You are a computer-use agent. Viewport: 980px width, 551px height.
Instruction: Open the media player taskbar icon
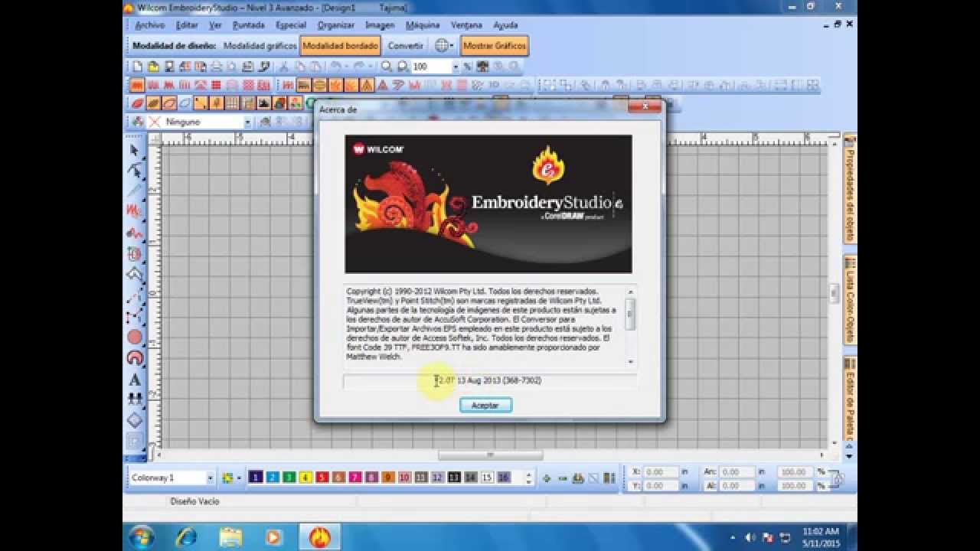[274, 537]
